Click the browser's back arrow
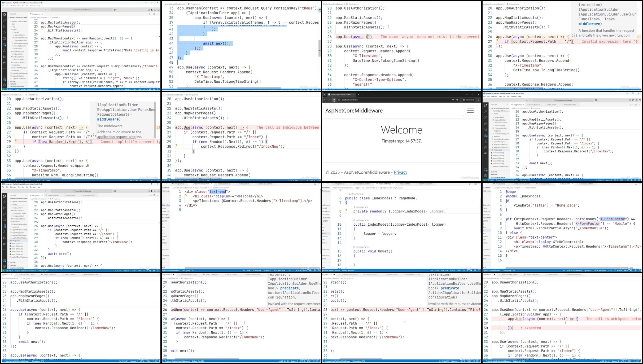Image resolution: width=643 pixels, height=364 pixels. pyautogui.click(x=325, y=100)
